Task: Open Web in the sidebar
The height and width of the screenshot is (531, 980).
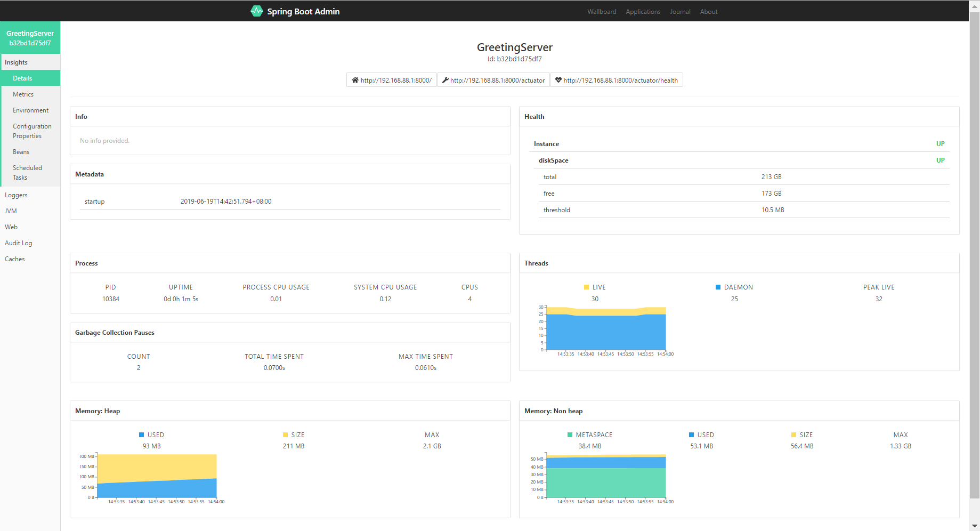Action: (30, 227)
